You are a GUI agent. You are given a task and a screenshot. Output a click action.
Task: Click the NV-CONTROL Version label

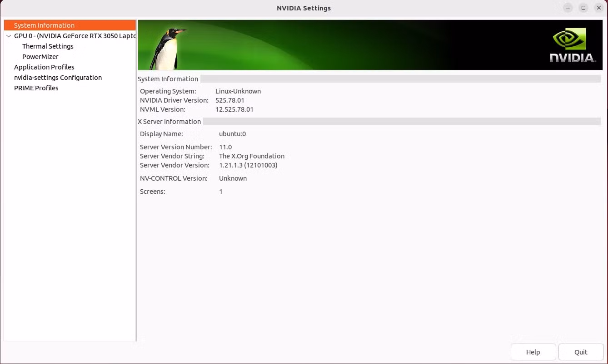[174, 178]
